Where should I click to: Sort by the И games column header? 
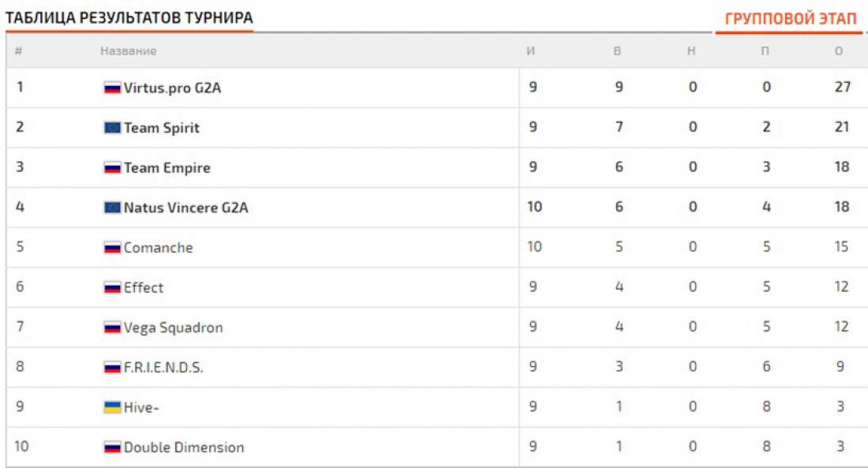click(531, 51)
